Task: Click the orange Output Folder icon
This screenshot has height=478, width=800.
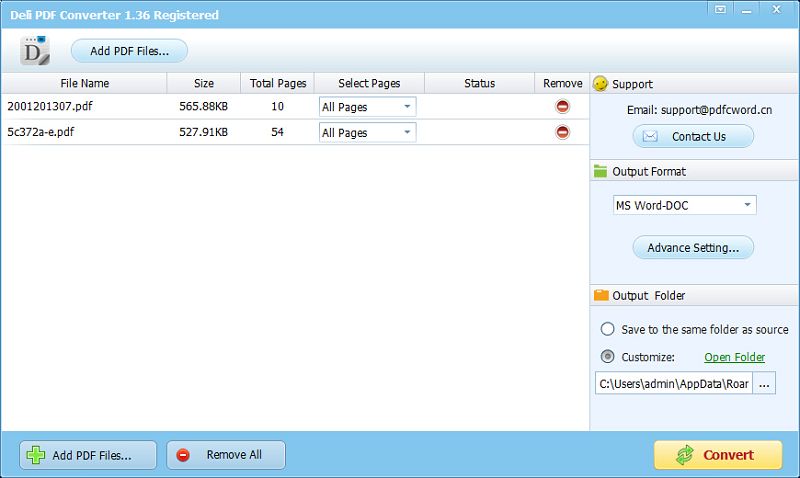Action: pyautogui.click(x=601, y=295)
